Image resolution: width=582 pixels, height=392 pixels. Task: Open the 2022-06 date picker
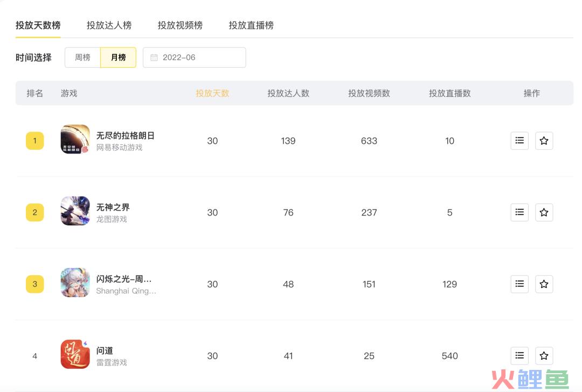pos(194,58)
